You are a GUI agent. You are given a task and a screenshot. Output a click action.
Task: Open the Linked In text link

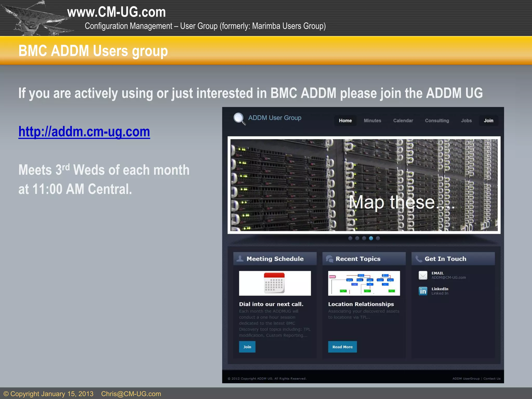pyautogui.click(x=440, y=293)
